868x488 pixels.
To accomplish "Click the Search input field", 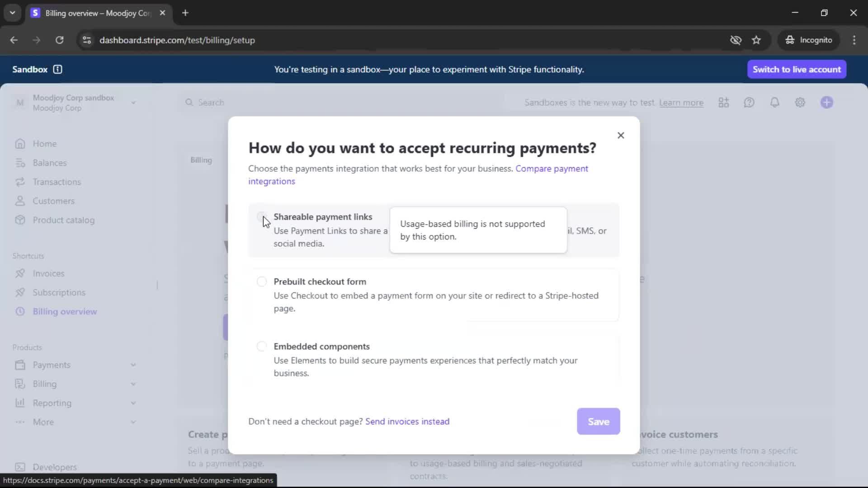I will 211,103.
